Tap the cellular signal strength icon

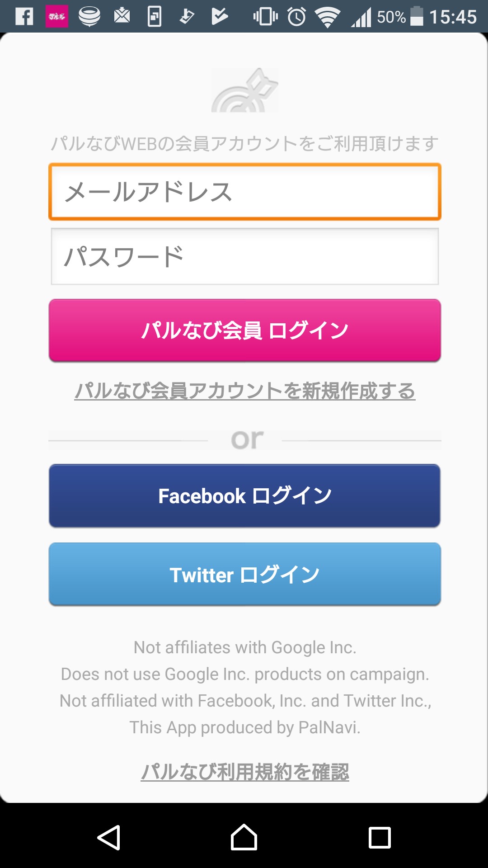(x=361, y=18)
